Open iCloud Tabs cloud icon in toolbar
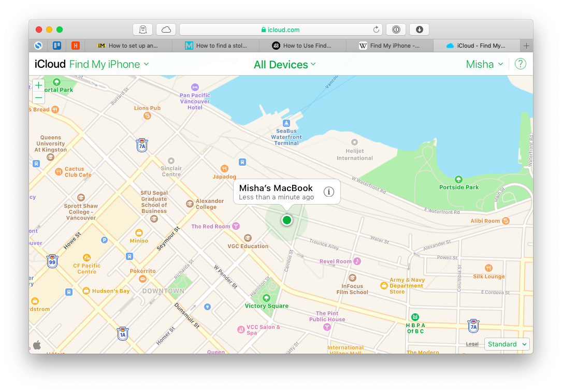Screen dimensions: 562x392 pyautogui.click(x=166, y=30)
